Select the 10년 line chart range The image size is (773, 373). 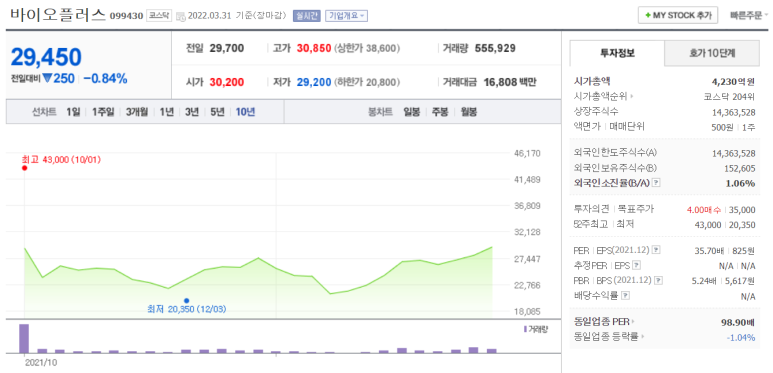pyautogui.click(x=245, y=112)
